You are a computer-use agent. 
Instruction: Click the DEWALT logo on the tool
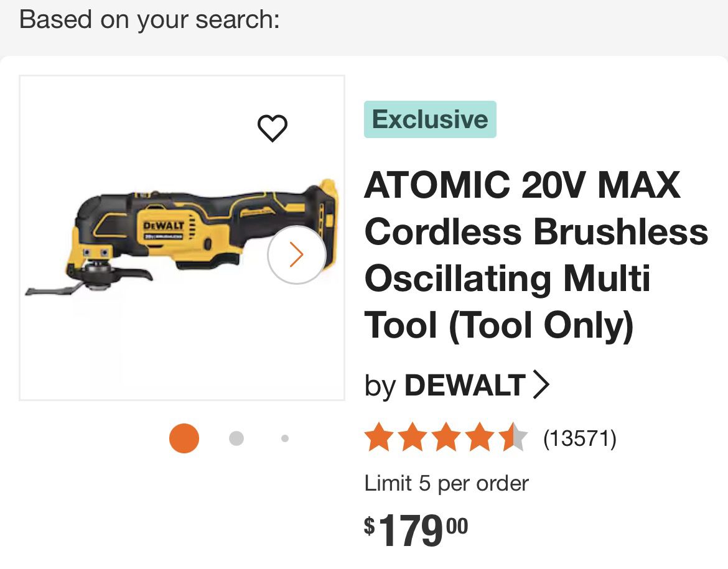(x=164, y=226)
